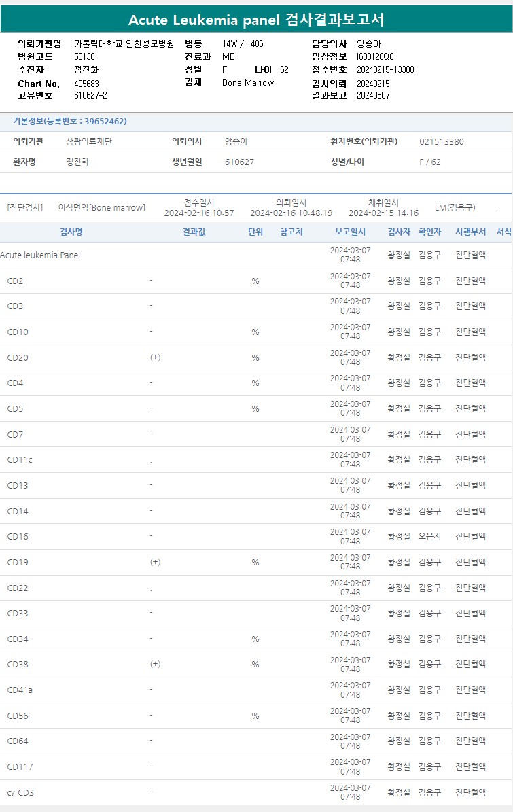Select the Acute leukemia Panel row name
The width and height of the screenshot is (513, 812).
click(x=40, y=255)
